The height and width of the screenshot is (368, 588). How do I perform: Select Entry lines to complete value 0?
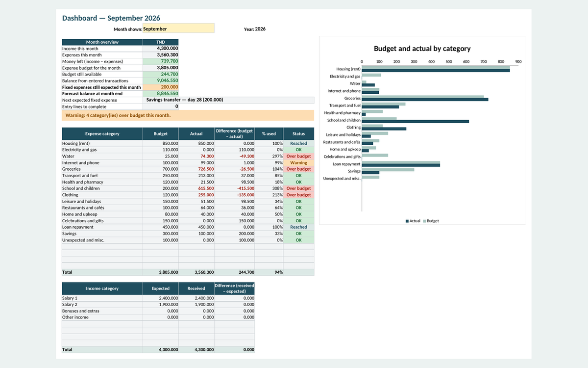point(161,106)
